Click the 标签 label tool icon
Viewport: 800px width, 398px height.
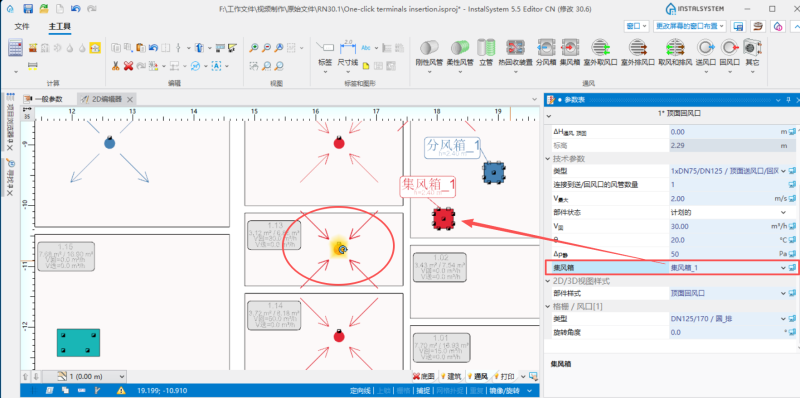(x=325, y=48)
